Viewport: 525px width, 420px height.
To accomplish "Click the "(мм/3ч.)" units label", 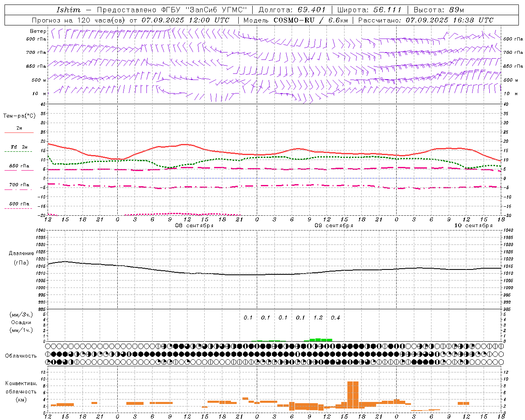I will coord(21,315).
